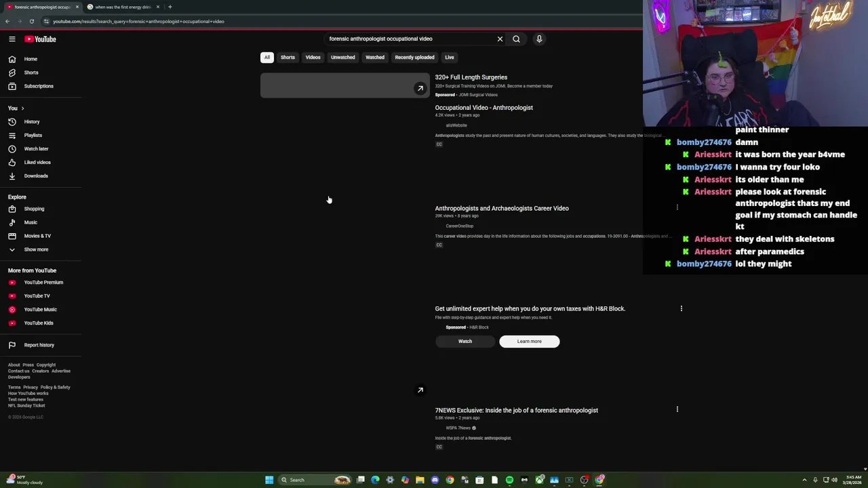Image resolution: width=868 pixels, height=488 pixels.
Task: Open YouTube Music link
Action: [x=41, y=310]
